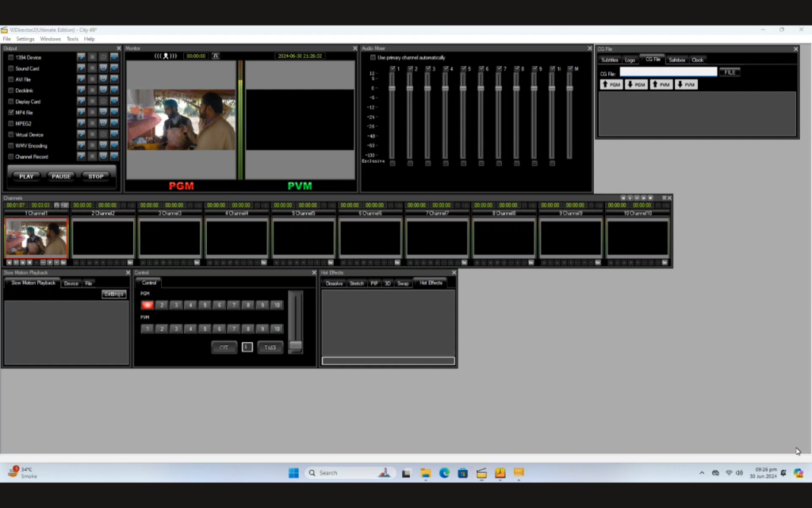The width and height of the screenshot is (812, 508).
Task: Open Microsoft Edge from the taskbar
Action: coord(444,472)
